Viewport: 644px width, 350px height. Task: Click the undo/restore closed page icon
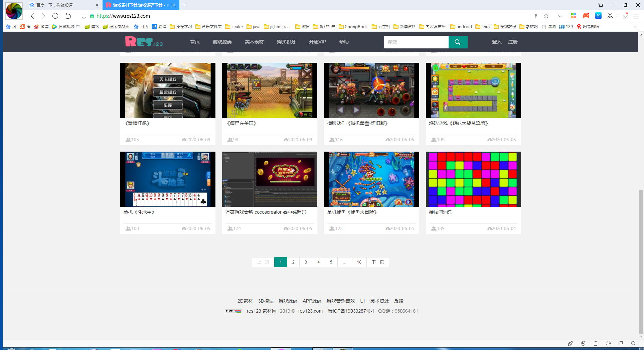[x=68, y=16]
